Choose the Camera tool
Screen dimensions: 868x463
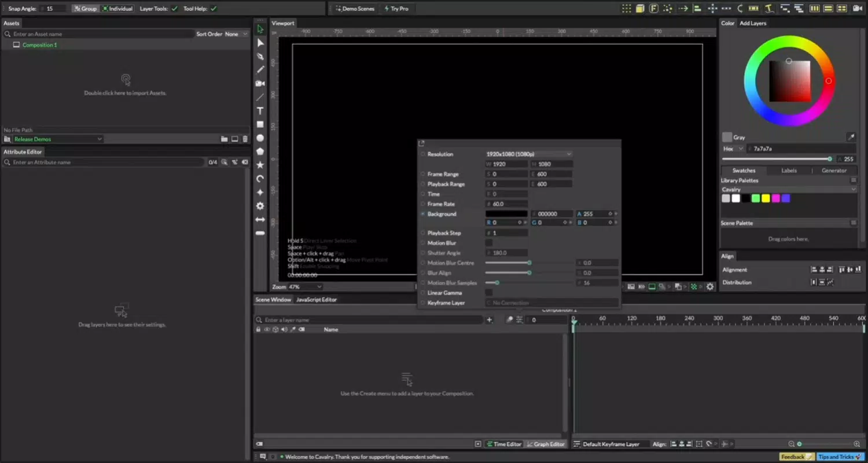click(x=260, y=83)
